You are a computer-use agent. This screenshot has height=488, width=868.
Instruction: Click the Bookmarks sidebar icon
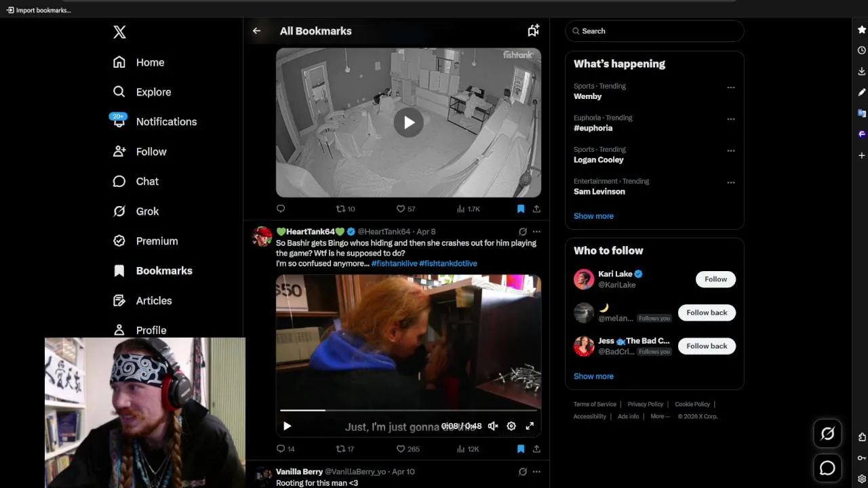coord(119,271)
